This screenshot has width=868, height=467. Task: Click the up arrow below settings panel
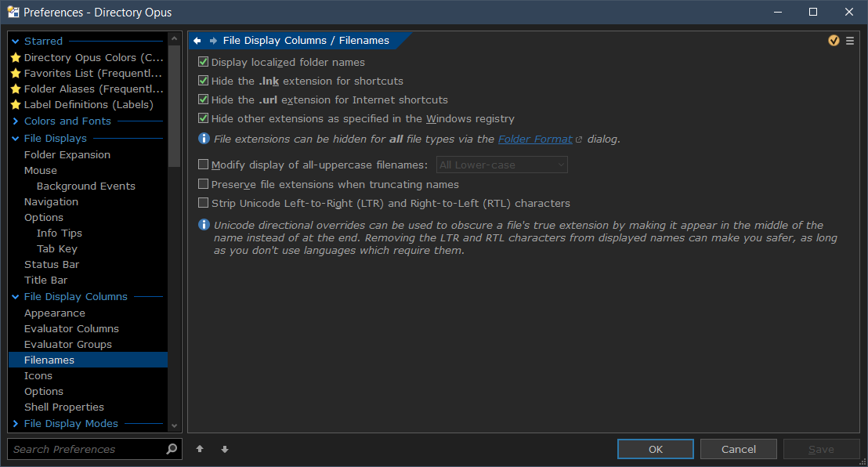click(200, 449)
